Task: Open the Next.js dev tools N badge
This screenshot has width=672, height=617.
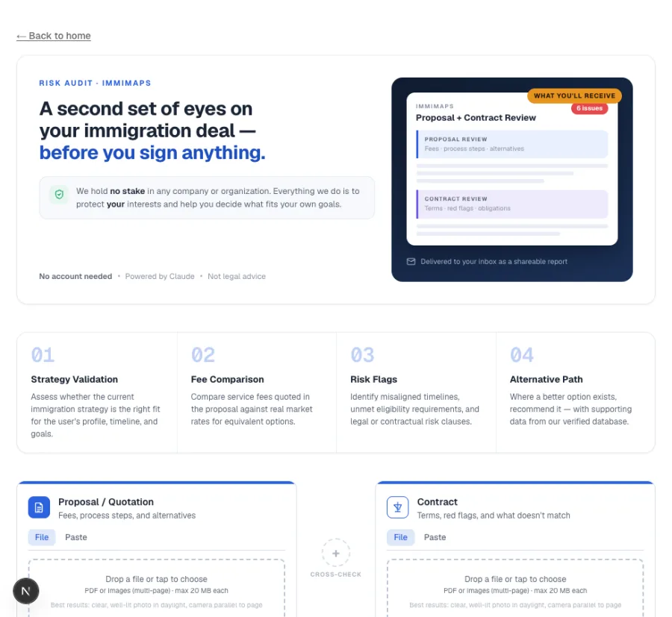Action: pyautogui.click(x=26, y=592)
